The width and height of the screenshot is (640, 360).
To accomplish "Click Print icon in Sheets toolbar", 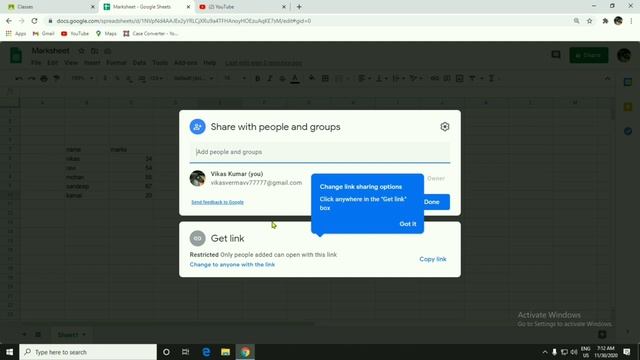I will (44, 78).
